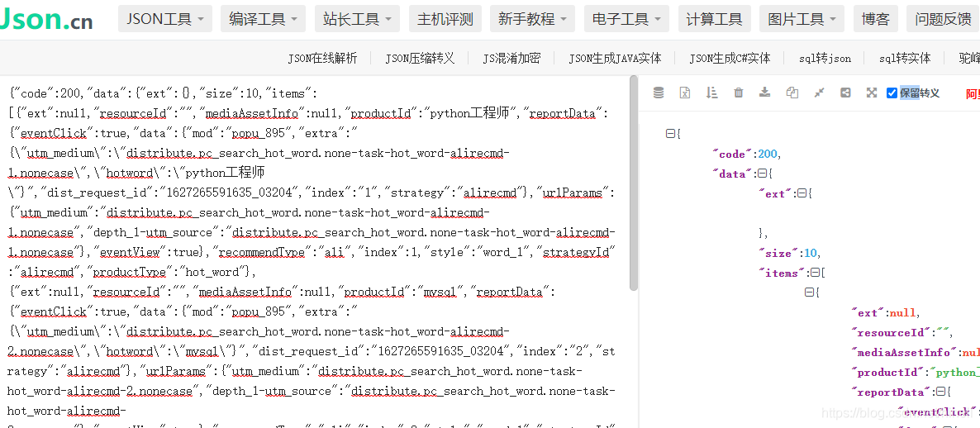Image resolution: width=980 pixels, height=428 pixels.
Task: Open the sql转json link
Action: coord(825,58)
